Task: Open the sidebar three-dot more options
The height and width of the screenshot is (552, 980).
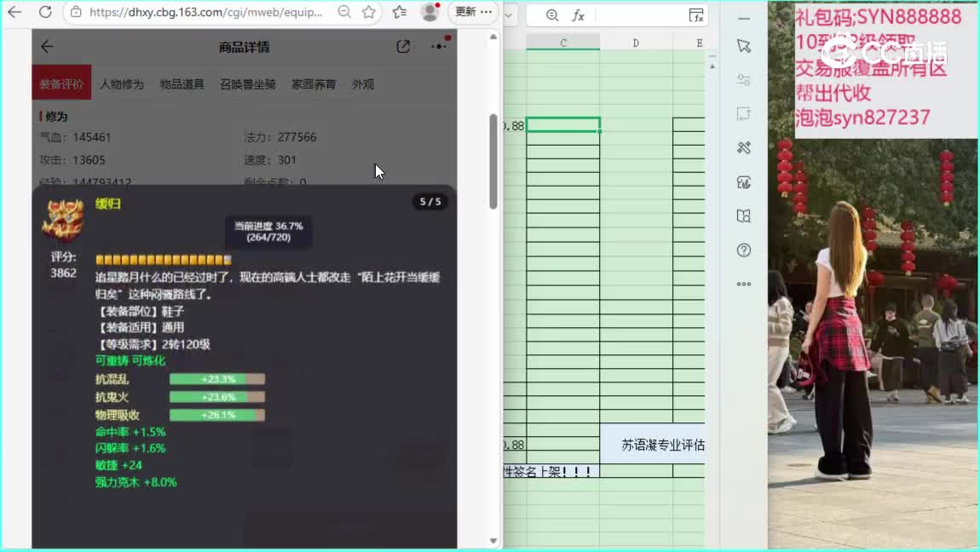Action: click(x=744, y=285)
